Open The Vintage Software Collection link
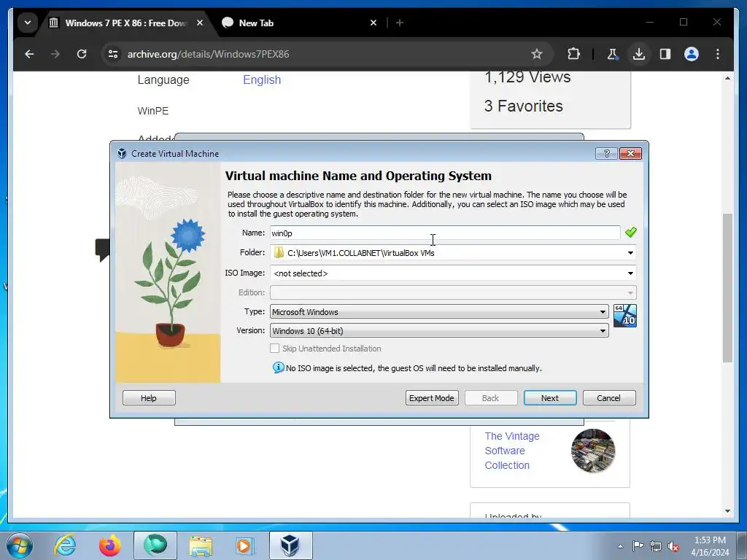747x560 pixels. click(x=511, y=451)
